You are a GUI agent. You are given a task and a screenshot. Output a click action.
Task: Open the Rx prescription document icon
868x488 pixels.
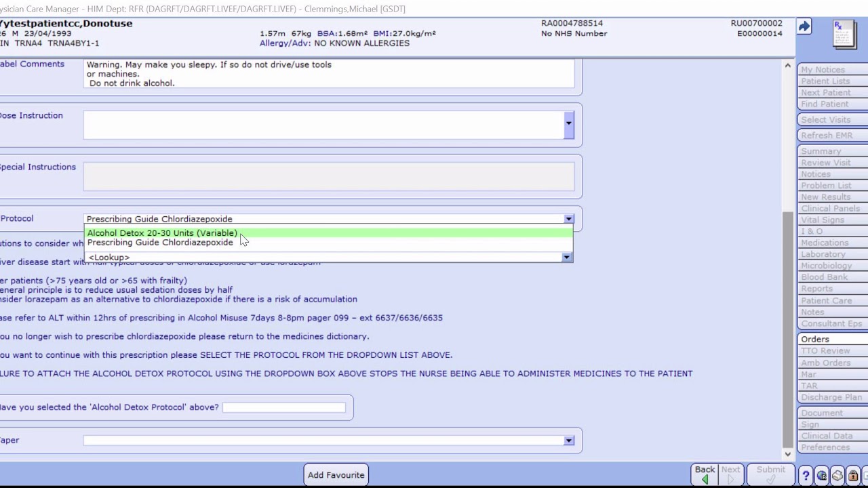coord(844,34)
